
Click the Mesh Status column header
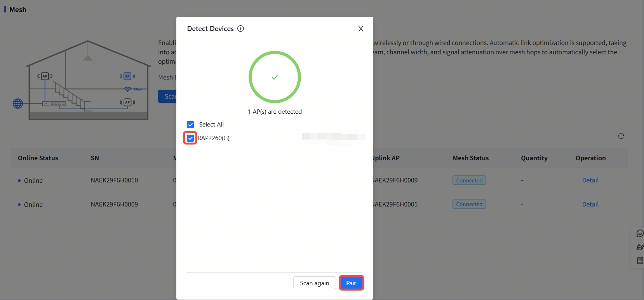[470, 158]
